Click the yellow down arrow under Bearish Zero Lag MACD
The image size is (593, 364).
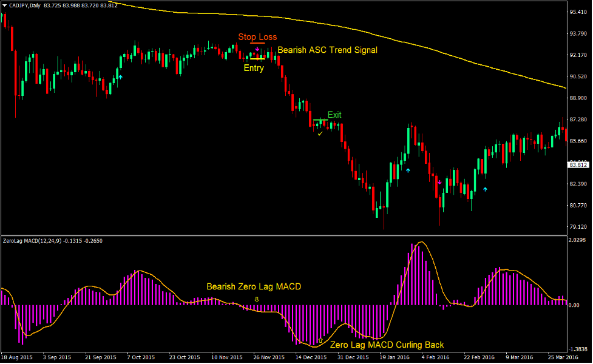(x=257, y=299)
